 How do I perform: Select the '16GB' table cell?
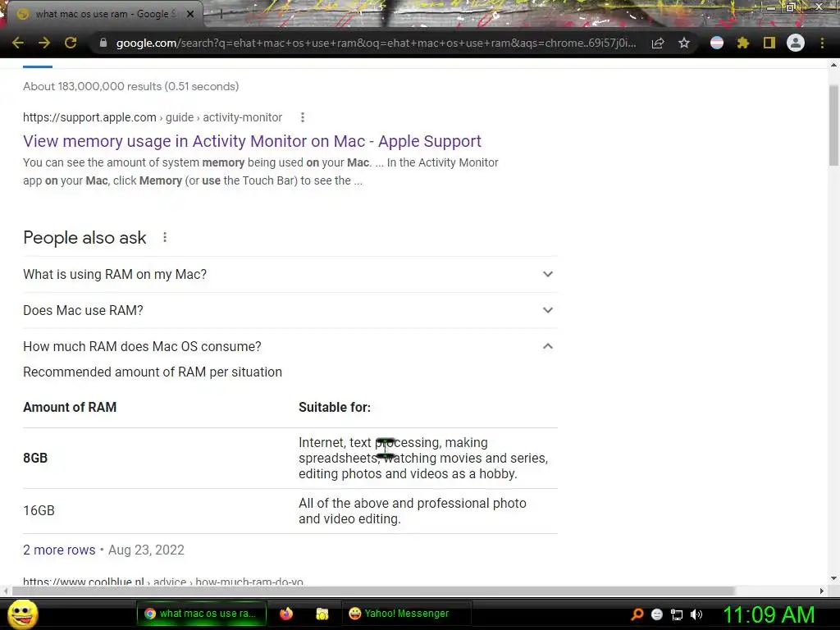[x=39, y=510]
